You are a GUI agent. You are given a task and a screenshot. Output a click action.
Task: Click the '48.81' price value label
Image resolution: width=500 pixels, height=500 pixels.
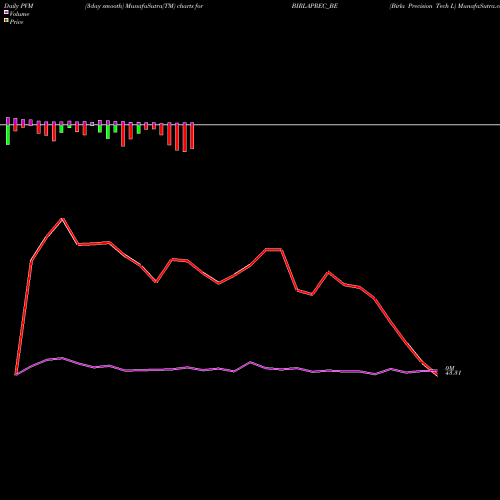point(453,373)
